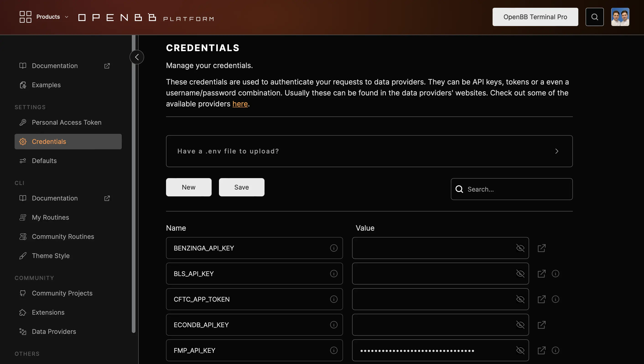This screenshot has height=364, width=644.
Task: Toggle visibility of CFTC_APP_TOKEN value
Action: pos(520,299)
